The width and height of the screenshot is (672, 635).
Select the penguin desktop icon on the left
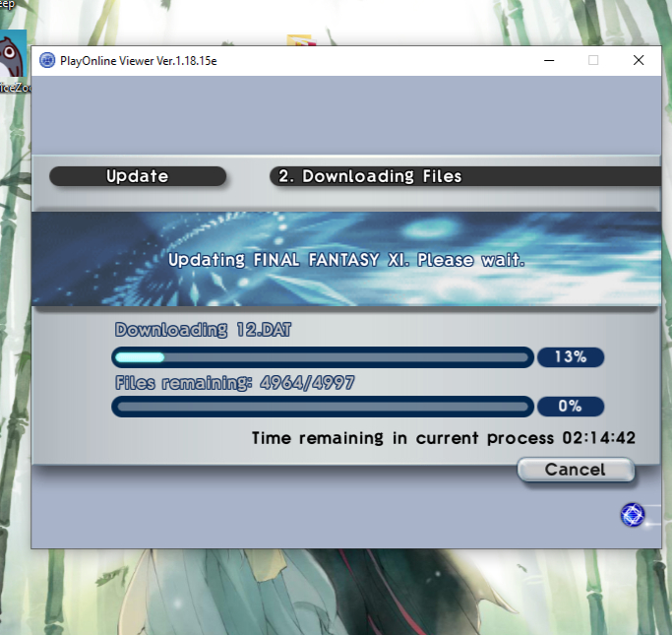pos(12,59)
